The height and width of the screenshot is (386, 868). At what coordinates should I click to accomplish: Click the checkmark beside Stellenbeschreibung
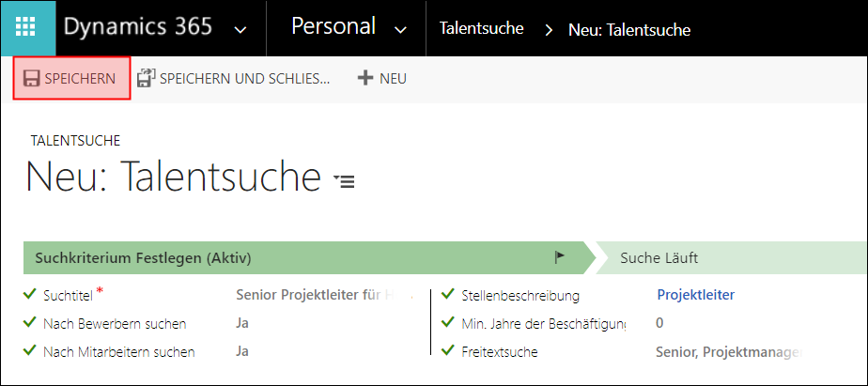[x=448, y=295]
